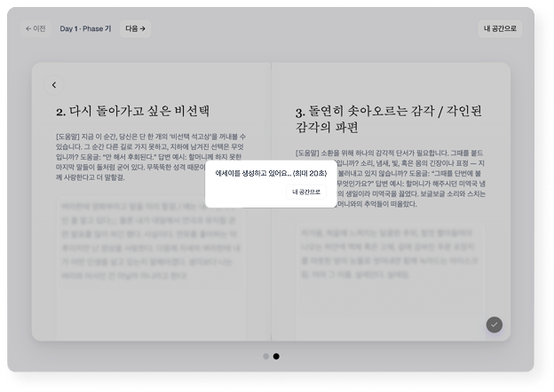This screenshot has height=392, width=554.
Task: Click '내 공간으로' in the top right corner
Action: [x=500, y=28]
